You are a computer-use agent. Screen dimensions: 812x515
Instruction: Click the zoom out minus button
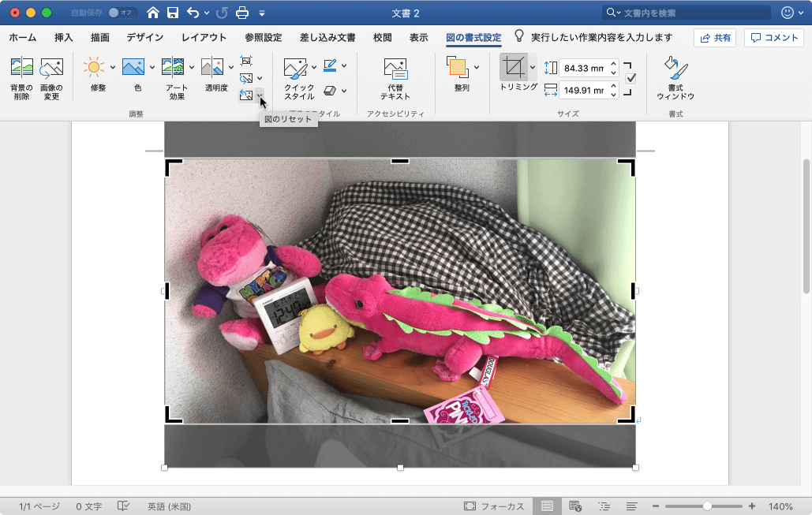click(x=656, y=506)
